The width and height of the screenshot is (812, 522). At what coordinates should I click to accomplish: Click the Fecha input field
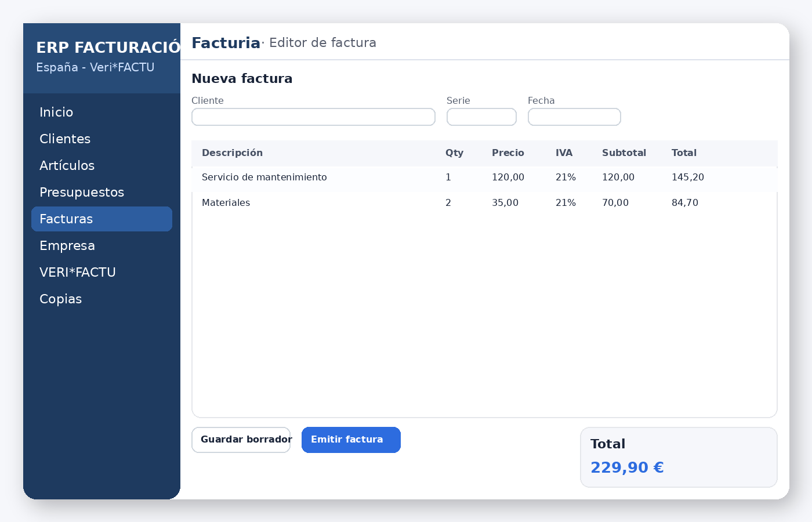574,117
